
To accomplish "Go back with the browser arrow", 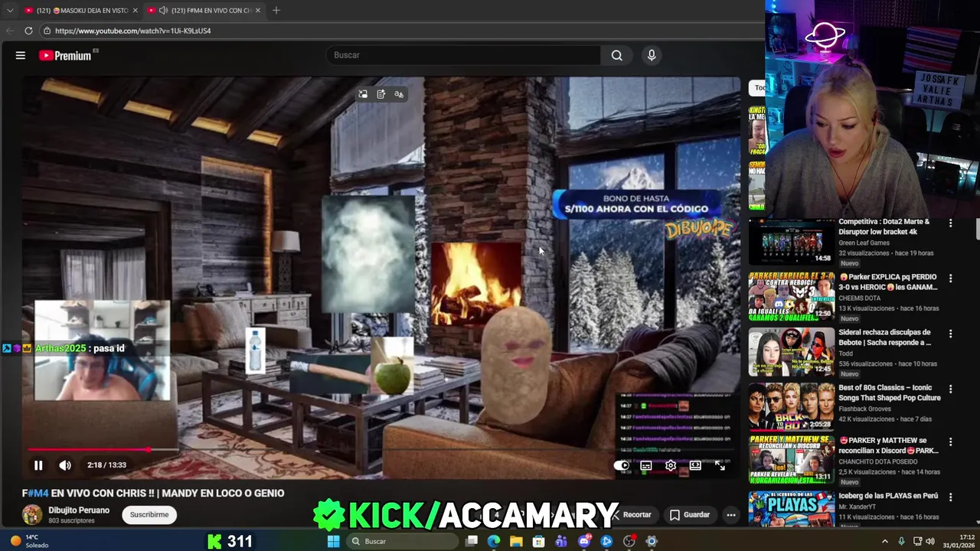I will pyautogui.click(x=9, y=31).
